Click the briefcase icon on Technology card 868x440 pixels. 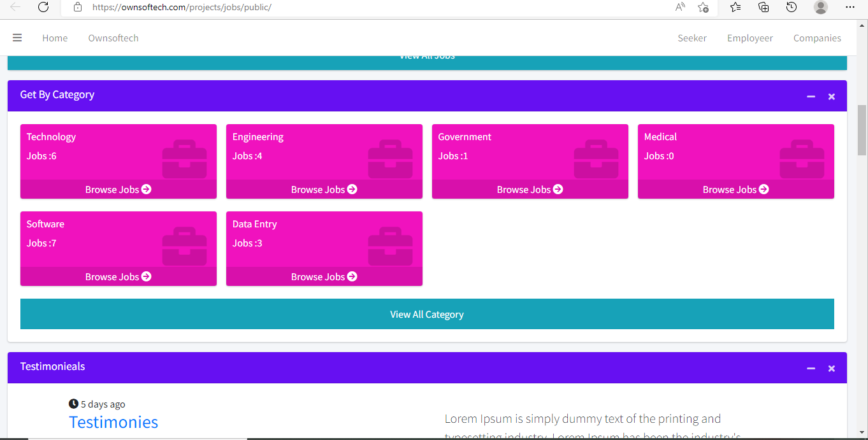[x=184, y=159]
